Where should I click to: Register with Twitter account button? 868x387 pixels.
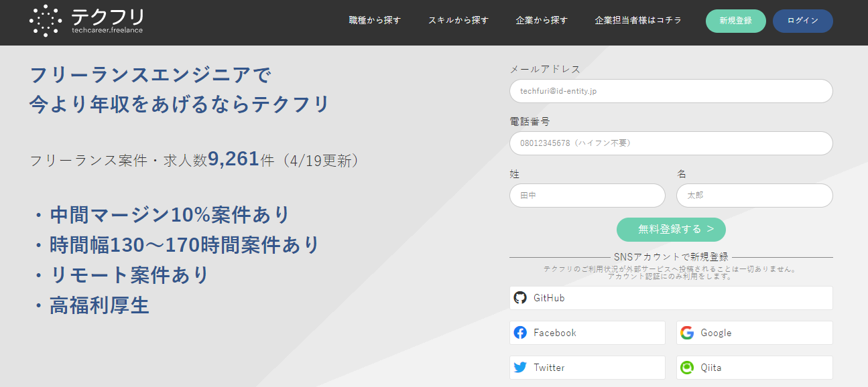tap(587, 368)
